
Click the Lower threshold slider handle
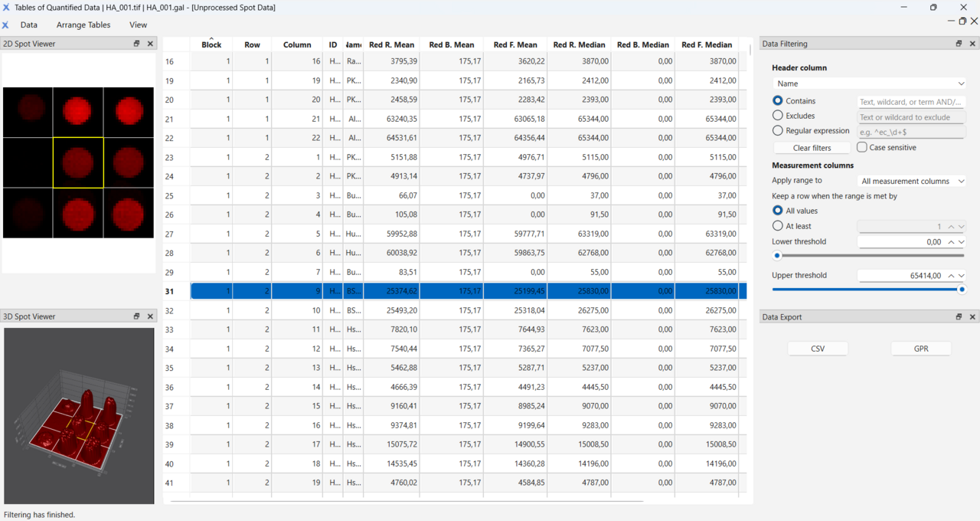(x=777, y=256)
